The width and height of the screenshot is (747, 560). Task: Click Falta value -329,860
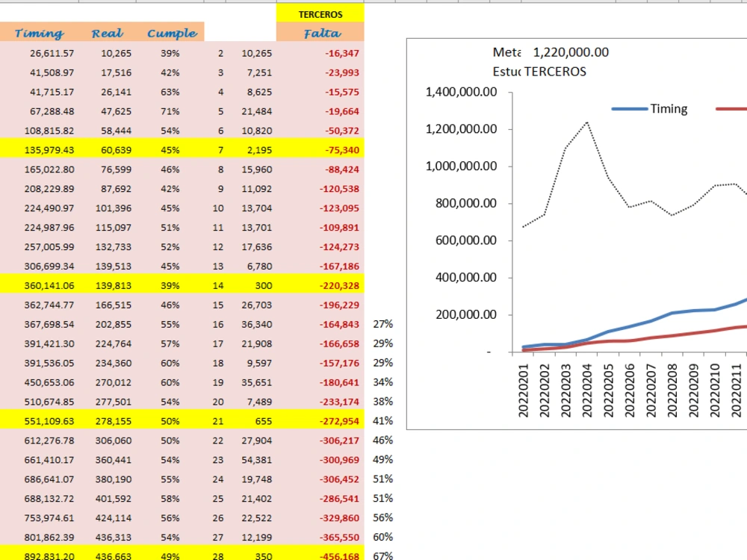coord(339,518)
